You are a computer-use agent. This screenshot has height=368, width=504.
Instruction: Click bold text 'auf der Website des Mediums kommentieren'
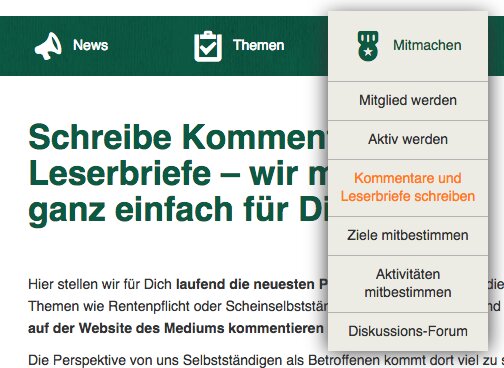[x=176, y=328]
